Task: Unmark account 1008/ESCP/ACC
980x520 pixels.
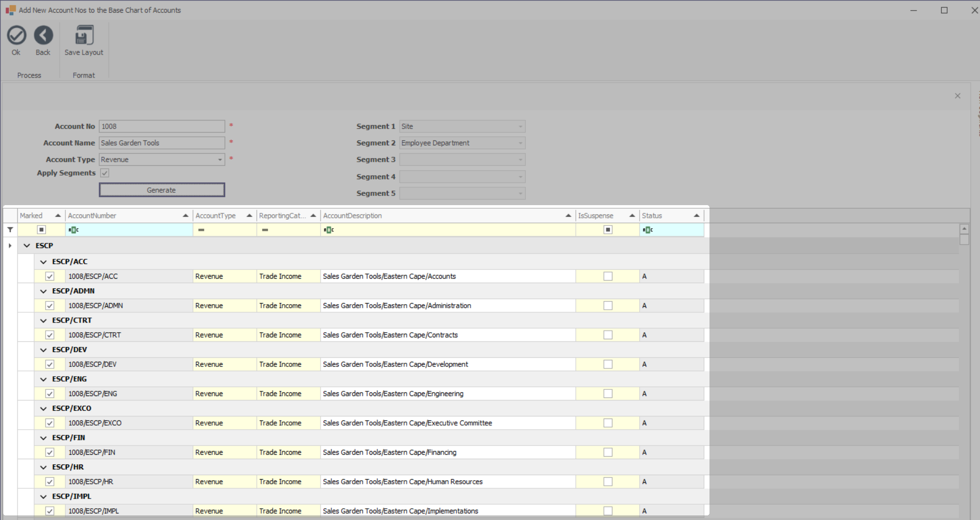Action: (x=50, y=276)
